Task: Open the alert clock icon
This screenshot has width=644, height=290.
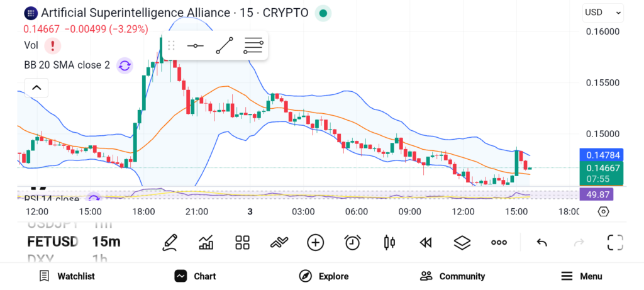Action: click(352, 242)
